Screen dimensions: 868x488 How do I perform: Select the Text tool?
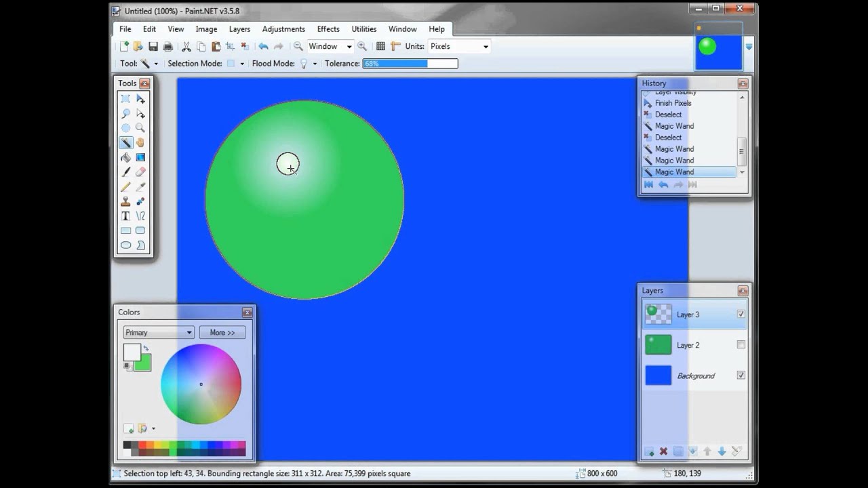click(125, 216)
